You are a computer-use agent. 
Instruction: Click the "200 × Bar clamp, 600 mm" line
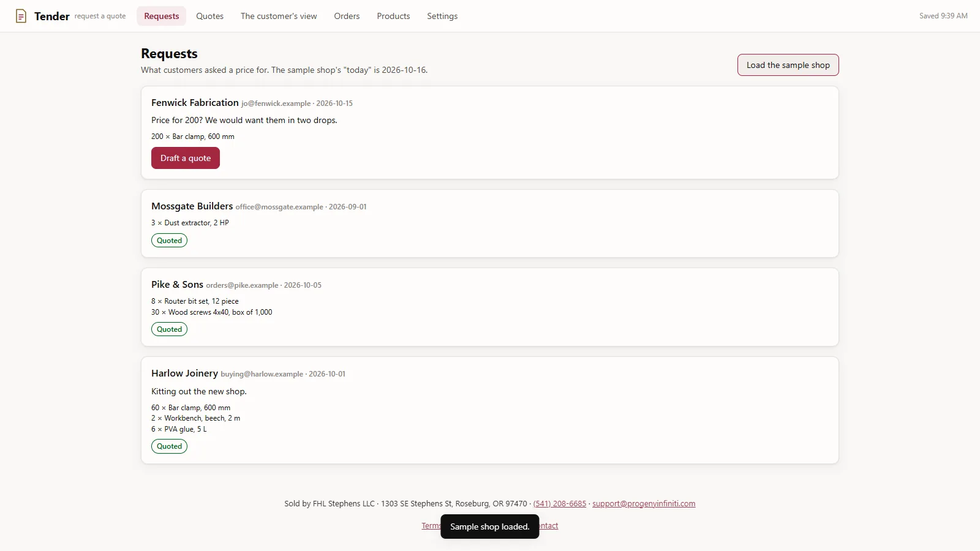(193, 137)
